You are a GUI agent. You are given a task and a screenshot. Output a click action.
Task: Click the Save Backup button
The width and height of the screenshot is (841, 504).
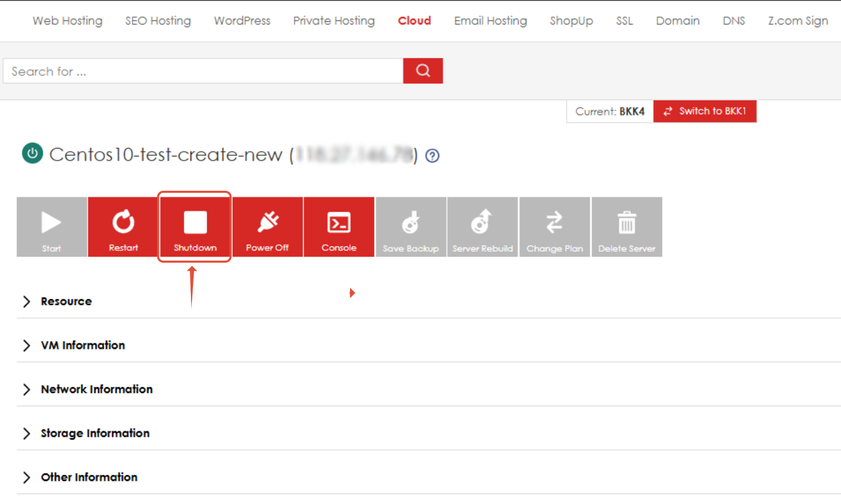(411, 227)
